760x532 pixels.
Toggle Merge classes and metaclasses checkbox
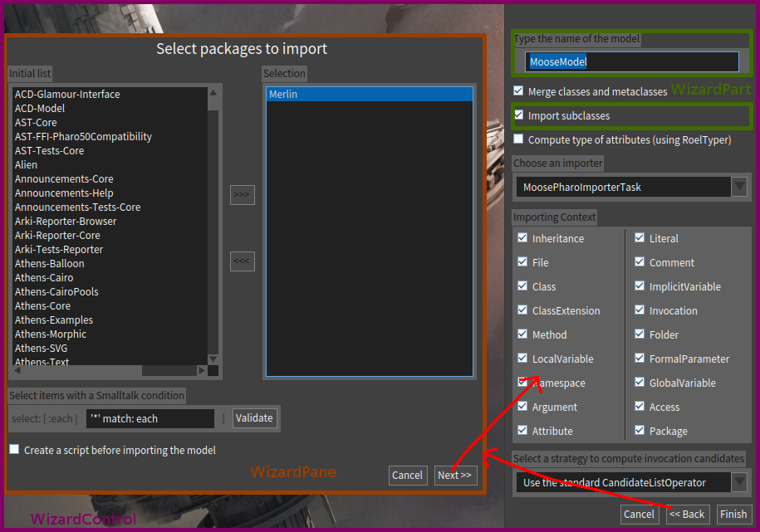518,91
